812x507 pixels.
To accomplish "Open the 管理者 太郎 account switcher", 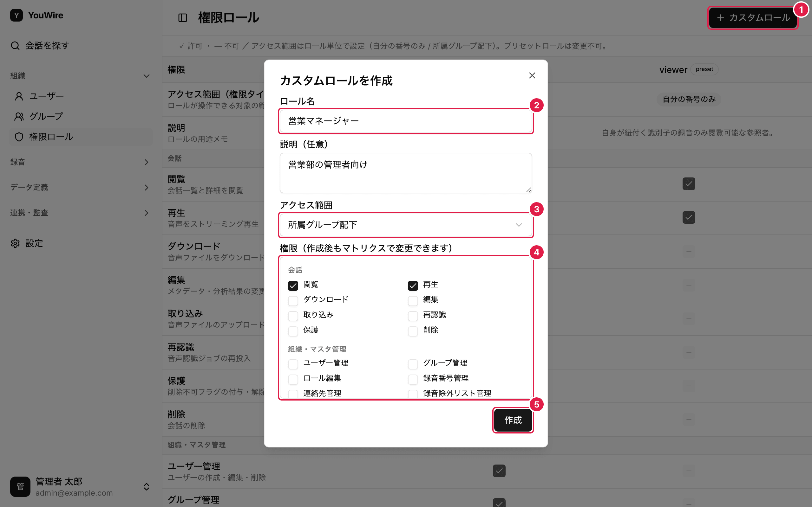I will pyautogui.click(x=81, y=486).
